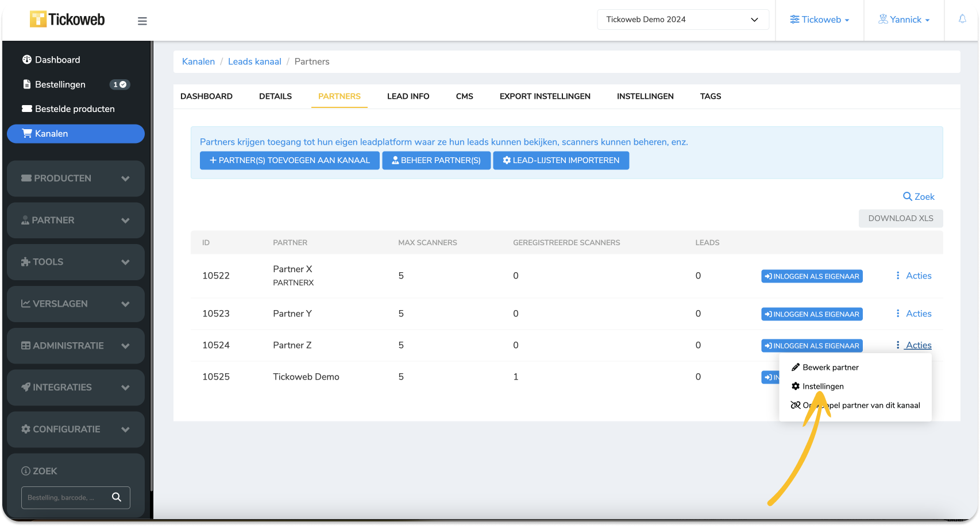Click PARTNERX subtitle text

(x=294, y=283)
